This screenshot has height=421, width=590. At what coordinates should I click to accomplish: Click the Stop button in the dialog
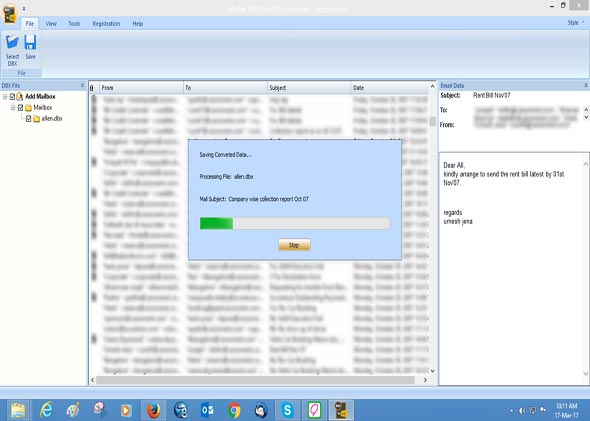(x=294, y=245)
